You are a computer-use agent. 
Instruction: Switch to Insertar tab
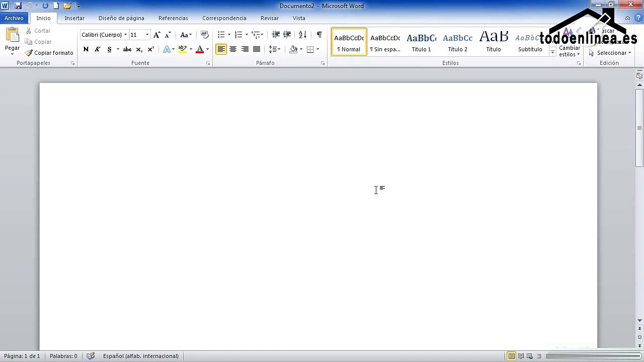click(x=74, y=18)
